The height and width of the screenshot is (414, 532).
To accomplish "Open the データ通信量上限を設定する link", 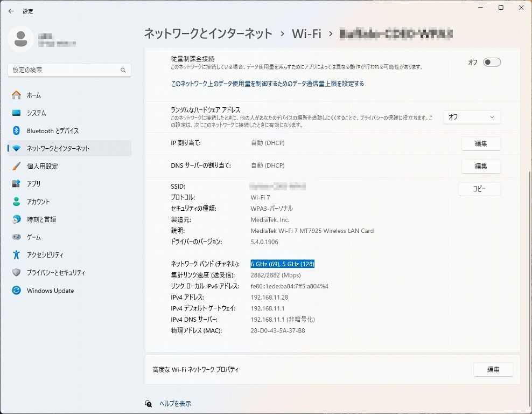I will point(268,84).
